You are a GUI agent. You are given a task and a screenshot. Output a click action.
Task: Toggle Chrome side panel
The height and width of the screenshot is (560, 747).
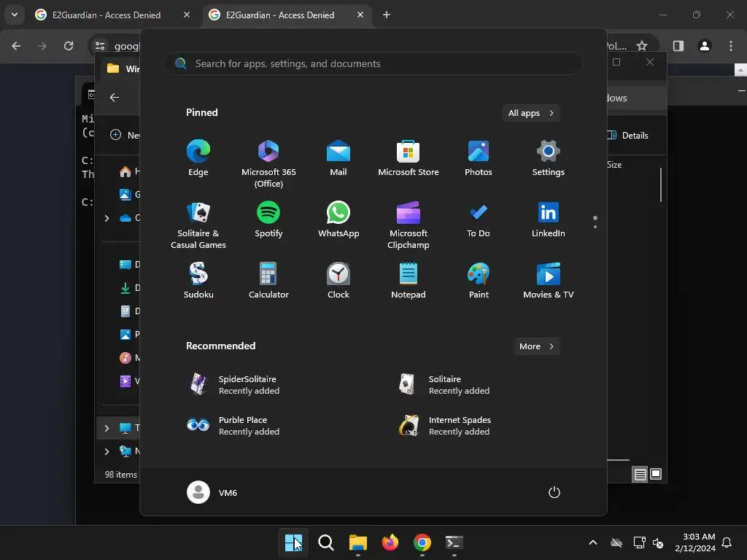pyautogui.click(x=678, y=46)
